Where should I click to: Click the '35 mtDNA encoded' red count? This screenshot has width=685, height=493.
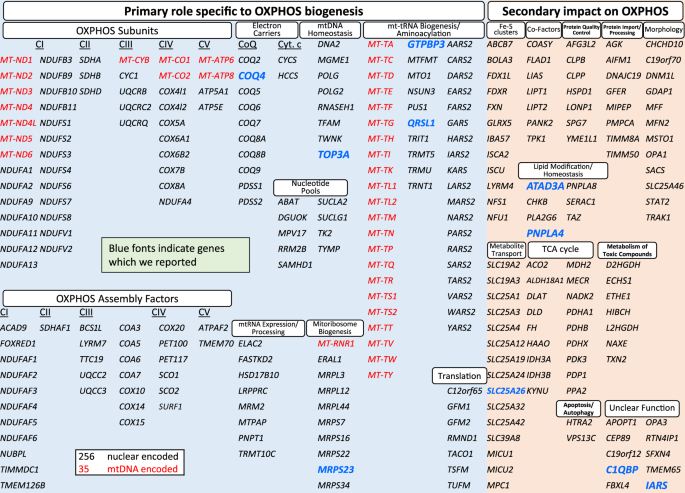(128, 469)
